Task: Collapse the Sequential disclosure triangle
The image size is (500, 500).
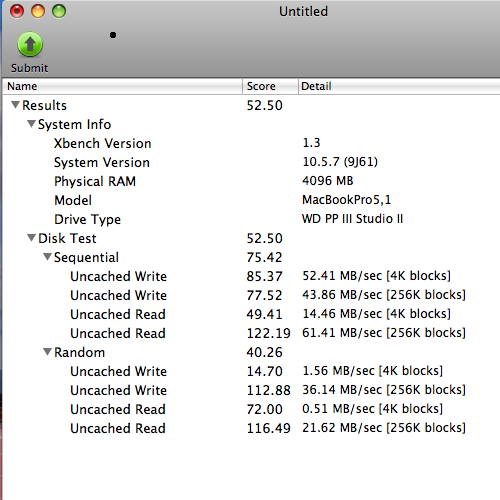Action: (47, 257)
